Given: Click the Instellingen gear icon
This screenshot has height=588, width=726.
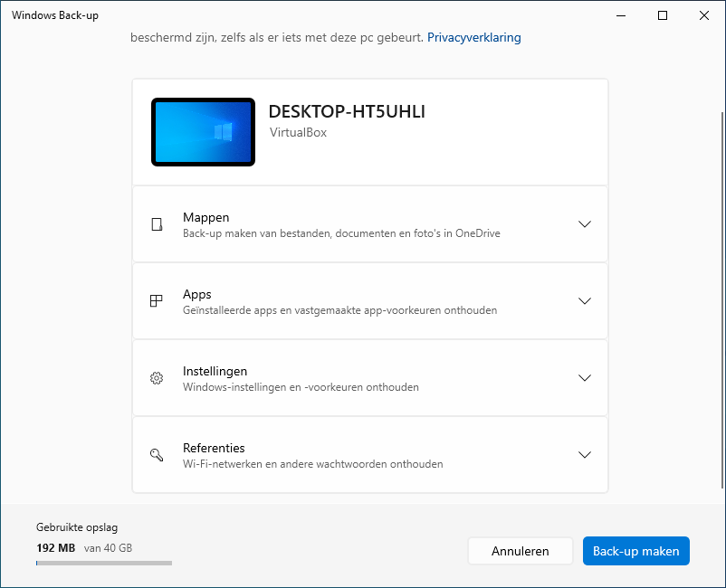Looking at the screenshot, I should pos(157,378).
